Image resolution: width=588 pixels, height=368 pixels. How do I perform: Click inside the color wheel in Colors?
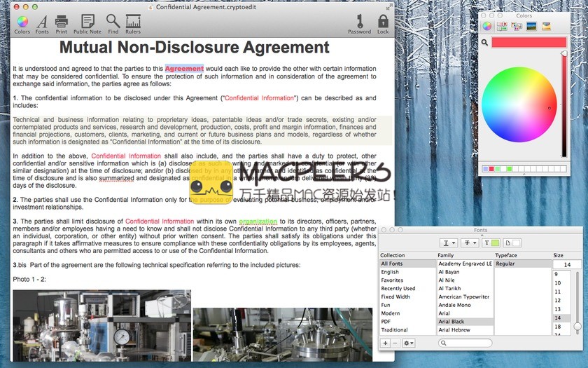(519, 104)
